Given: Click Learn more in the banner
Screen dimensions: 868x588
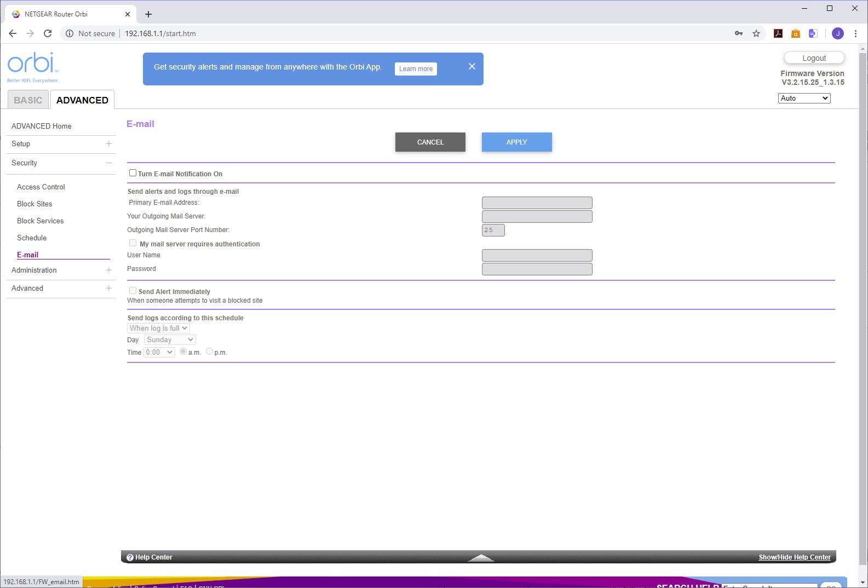Looking at the screenshot, I should [x=416, y=69].
